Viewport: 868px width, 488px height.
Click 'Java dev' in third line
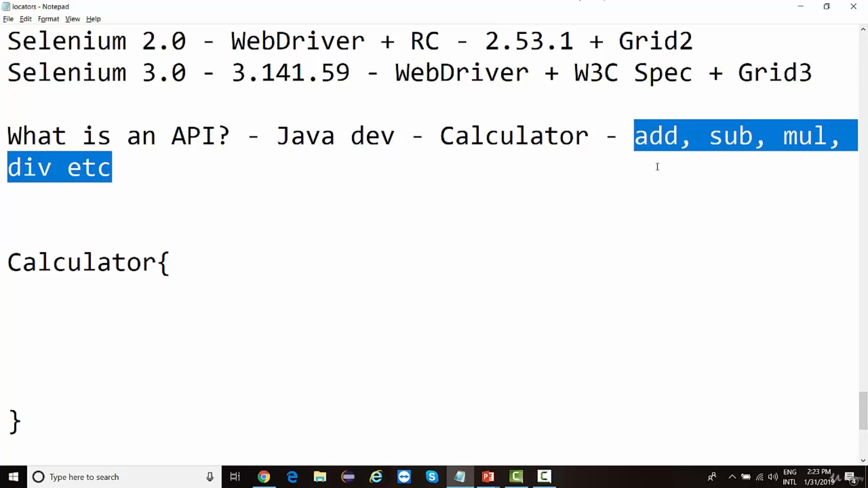[335, 136]
